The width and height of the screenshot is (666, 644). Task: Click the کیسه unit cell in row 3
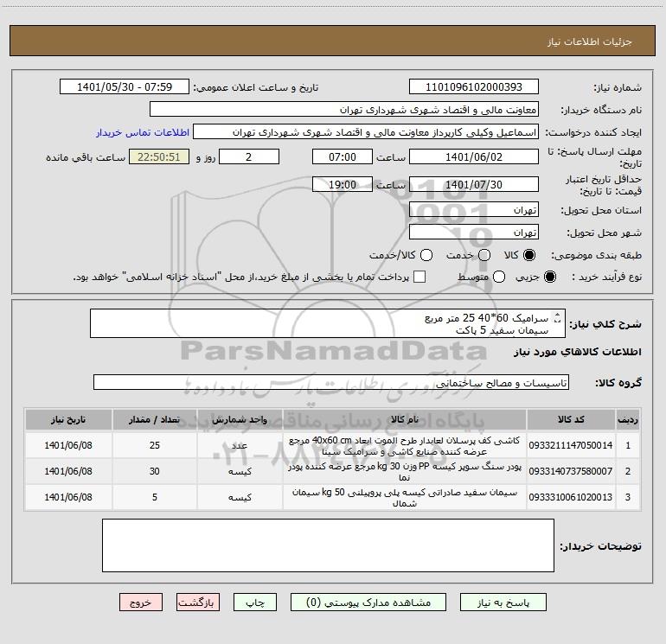pos(240,497)
